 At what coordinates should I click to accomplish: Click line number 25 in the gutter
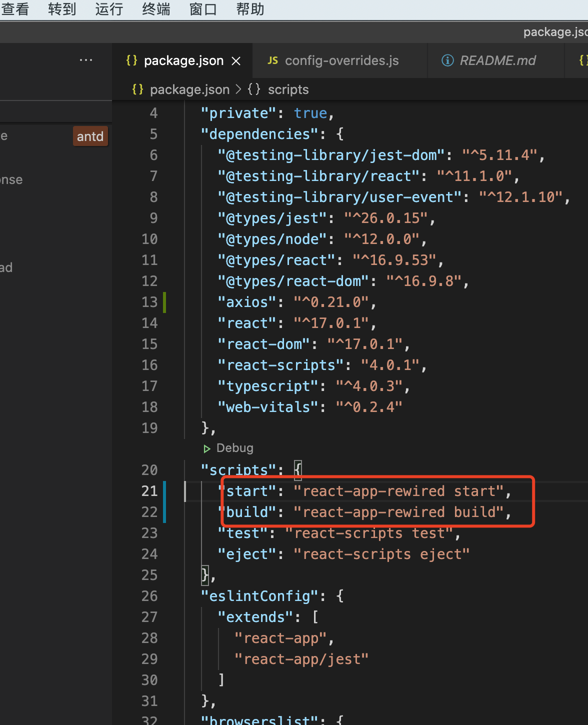point(149,575)
